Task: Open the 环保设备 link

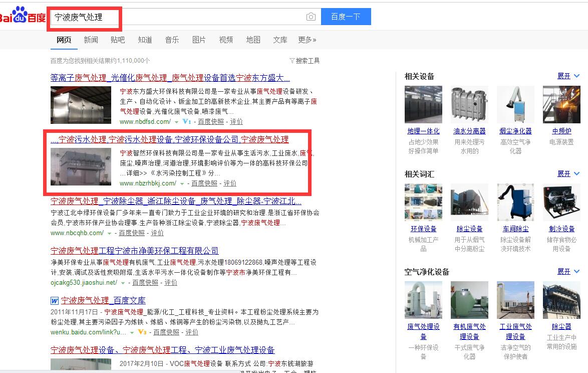Action: click(423, 229)
